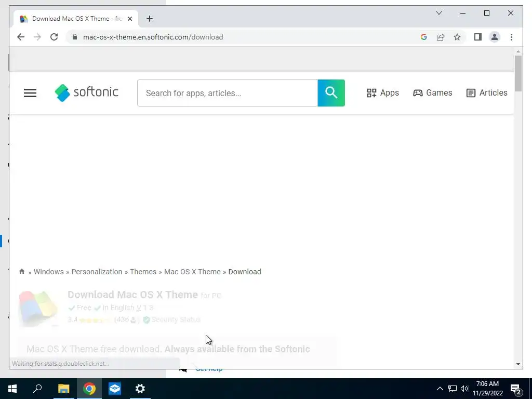Open the Chrome profile menu
Image resolution: width=532 pixels, height=399 pixels.
495,37
